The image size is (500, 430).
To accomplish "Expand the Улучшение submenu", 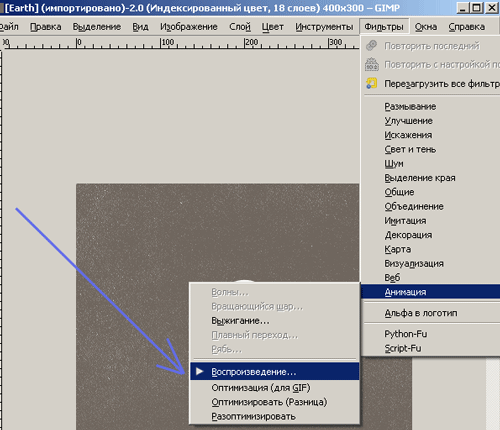I will (x=431, y=121).
